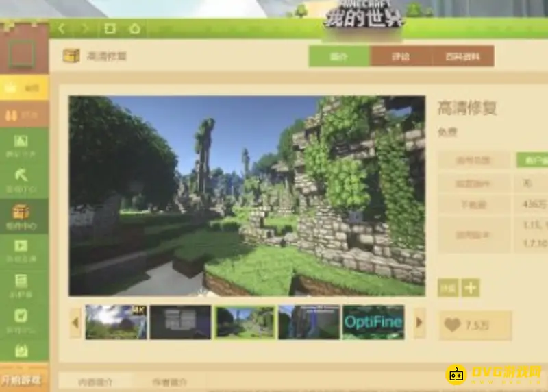Click the yellow crown item in the sidebar
Screen dimensions: 548x392
click(x=24, y=88)
